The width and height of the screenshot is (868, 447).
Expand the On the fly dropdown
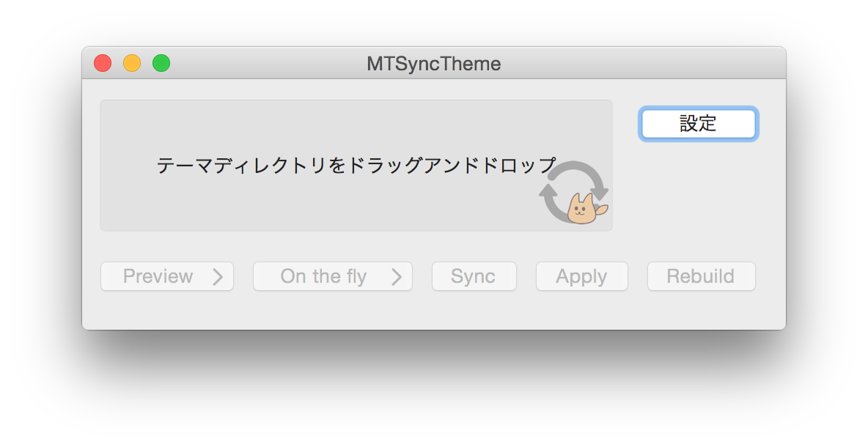(333, 276)
